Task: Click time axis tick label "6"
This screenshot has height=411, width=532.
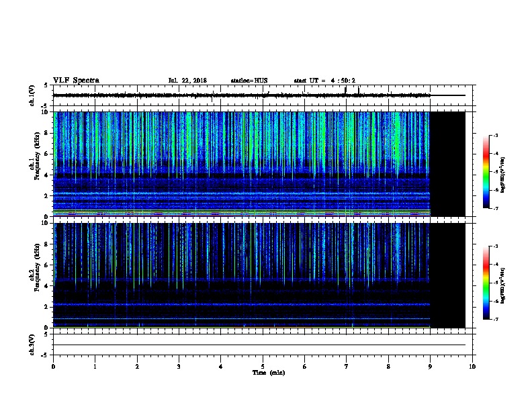Action: coord(305,367)
